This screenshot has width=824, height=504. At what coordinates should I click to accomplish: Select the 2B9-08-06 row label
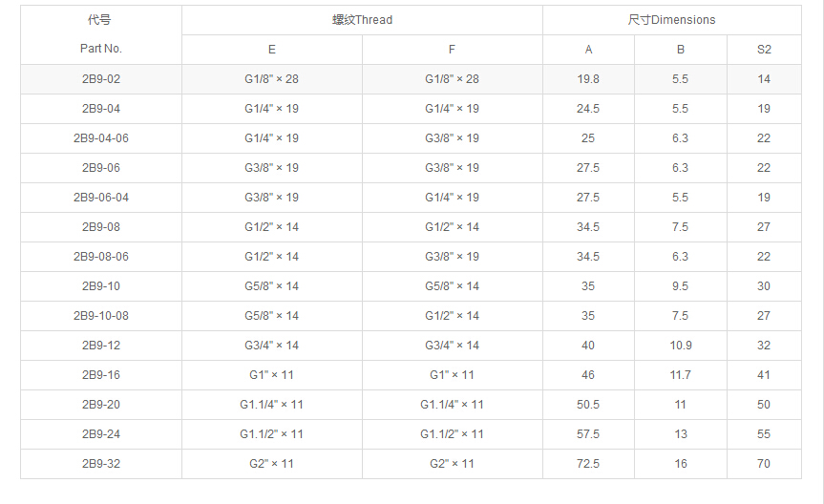(x=100, y=257)
